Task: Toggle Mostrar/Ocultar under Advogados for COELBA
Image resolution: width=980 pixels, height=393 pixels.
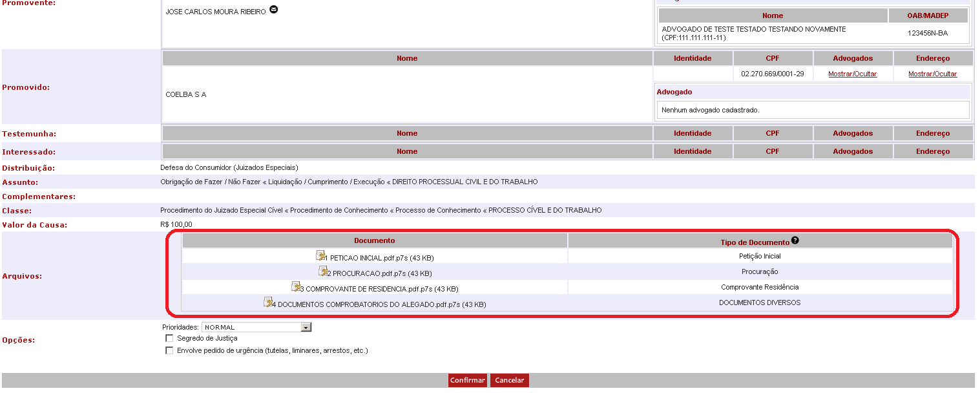Action: [x=852, y=74]
